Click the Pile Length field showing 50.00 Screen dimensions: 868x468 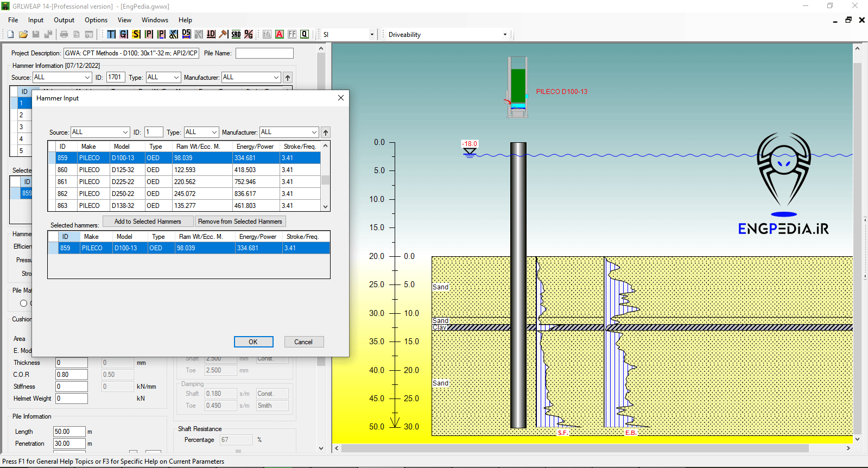69,432
